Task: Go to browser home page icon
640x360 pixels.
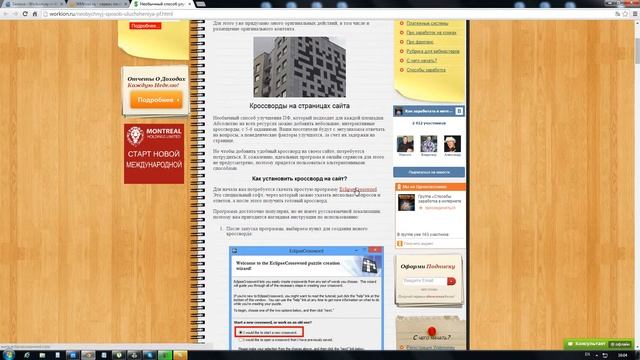Action: 35,13
